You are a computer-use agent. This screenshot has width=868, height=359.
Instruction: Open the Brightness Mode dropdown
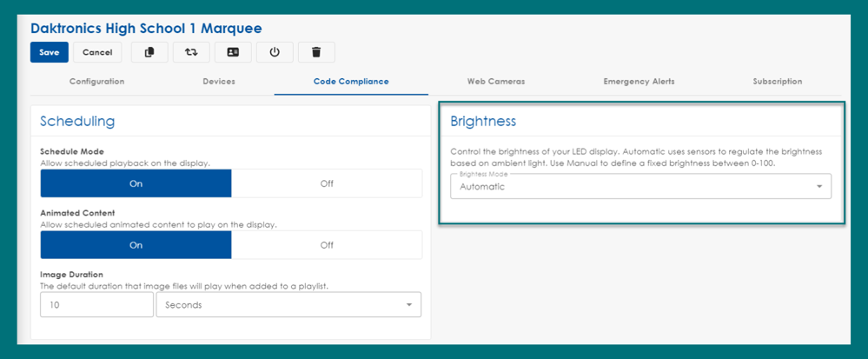[x=640, y=186]
